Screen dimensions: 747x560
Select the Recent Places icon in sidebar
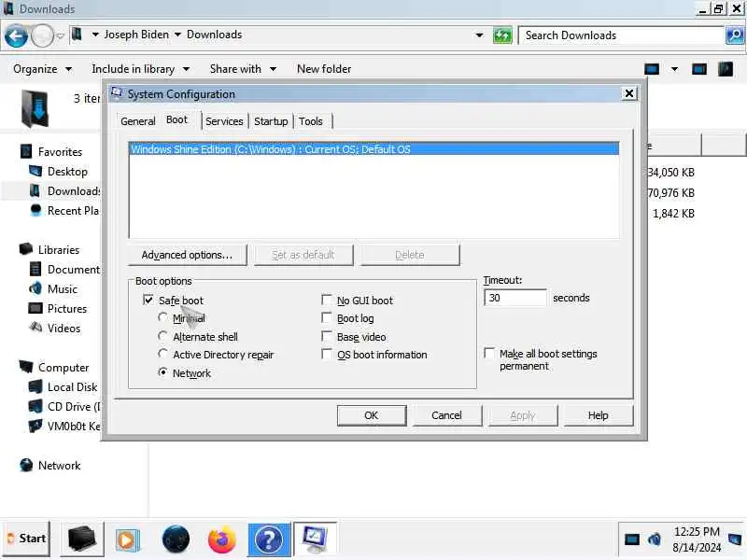[x=35, y=210]
